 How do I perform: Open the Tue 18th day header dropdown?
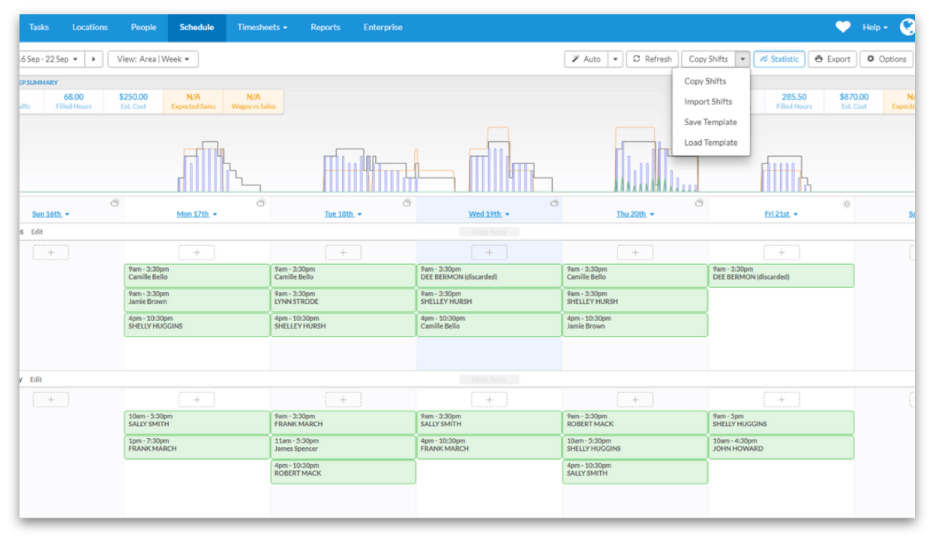343,214
